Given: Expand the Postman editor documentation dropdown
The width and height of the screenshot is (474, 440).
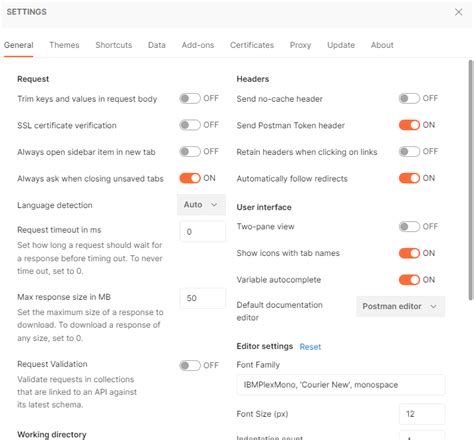Looking at the screenshot, I should pos(400,306).
